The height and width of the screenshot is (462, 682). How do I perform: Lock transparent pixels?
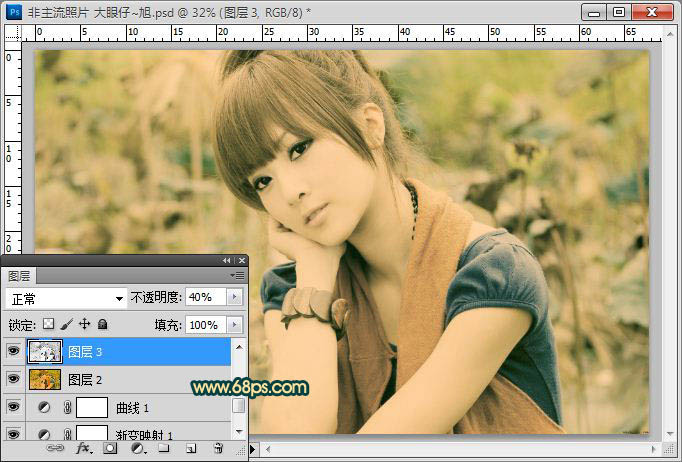coord(48,325)
